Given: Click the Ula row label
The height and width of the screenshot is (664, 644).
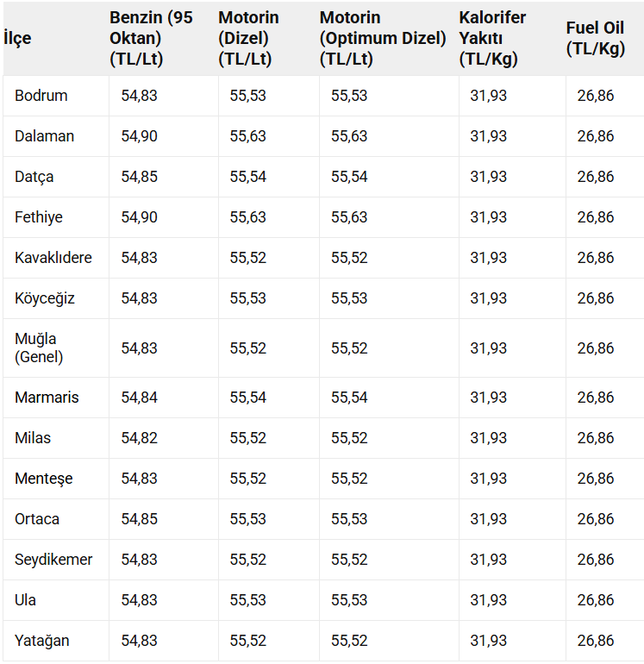Looking at the screenshot, I should point(25,600).
